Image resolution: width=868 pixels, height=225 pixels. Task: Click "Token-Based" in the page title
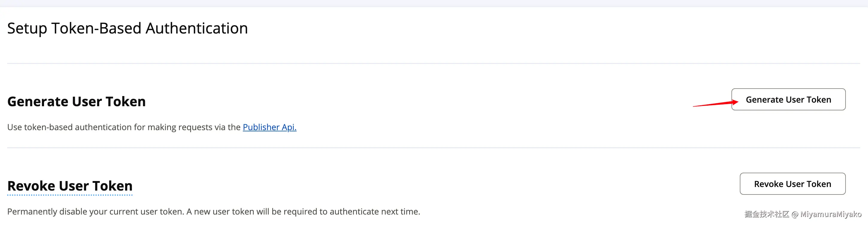96,28
